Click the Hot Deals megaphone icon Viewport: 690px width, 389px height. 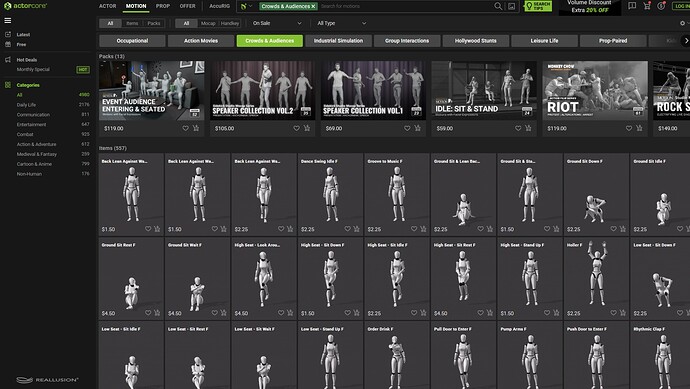7,59
